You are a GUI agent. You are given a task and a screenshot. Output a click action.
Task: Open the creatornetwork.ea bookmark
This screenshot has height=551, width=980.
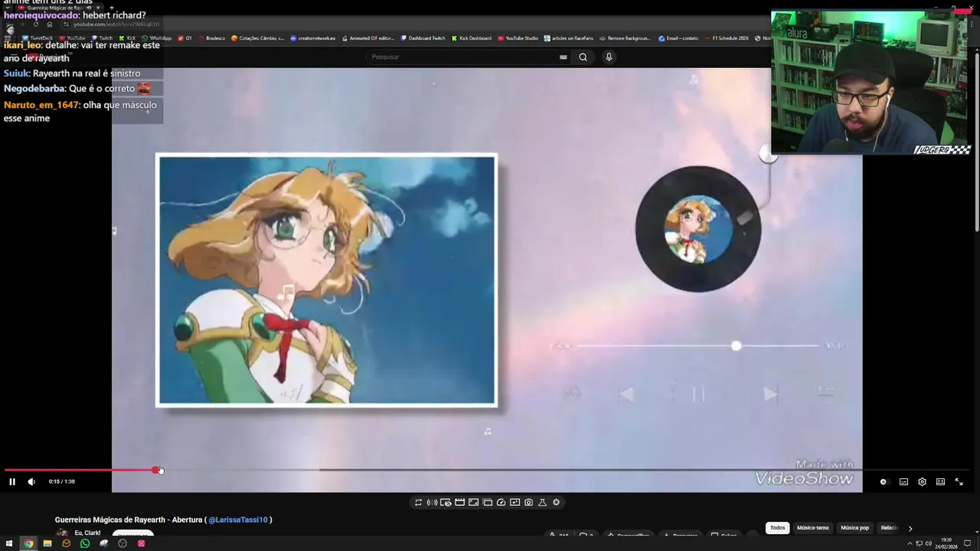point(312,38)
